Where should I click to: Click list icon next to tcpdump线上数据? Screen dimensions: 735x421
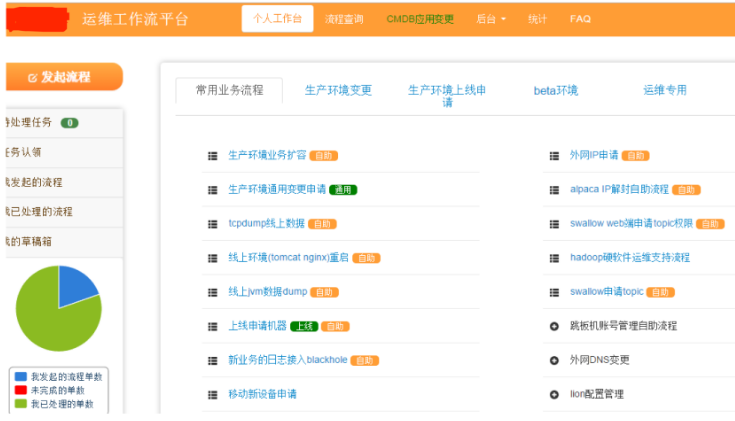(212, 224)
